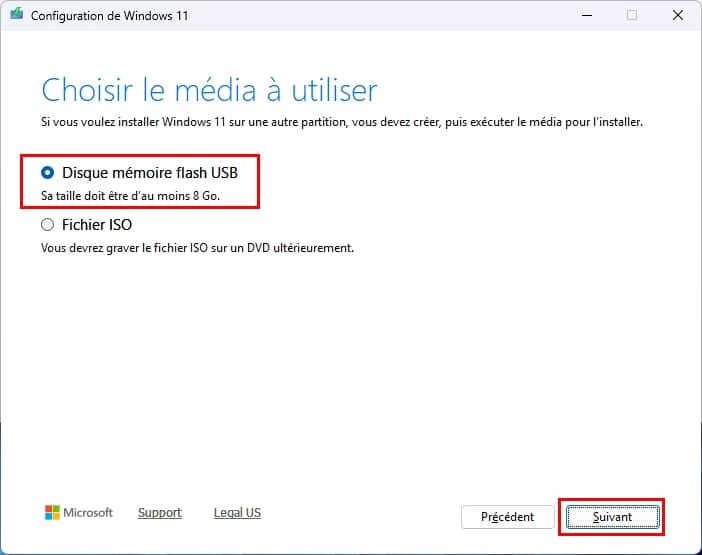Select the Fichier ISO radio button
The width and height of the screenshot is (702, 555).
pyautogui.click(x=48, y=225)
